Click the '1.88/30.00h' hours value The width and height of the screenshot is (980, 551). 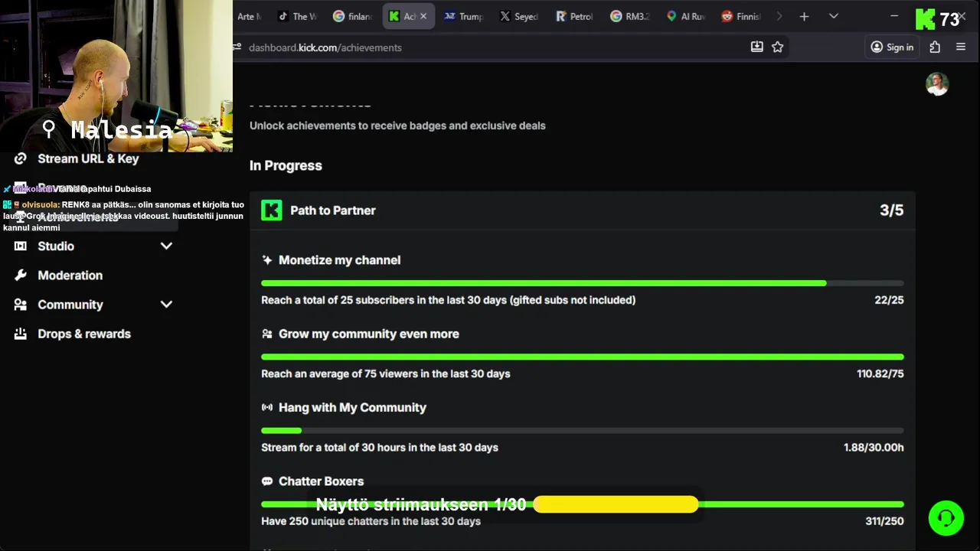pos(874,448)
